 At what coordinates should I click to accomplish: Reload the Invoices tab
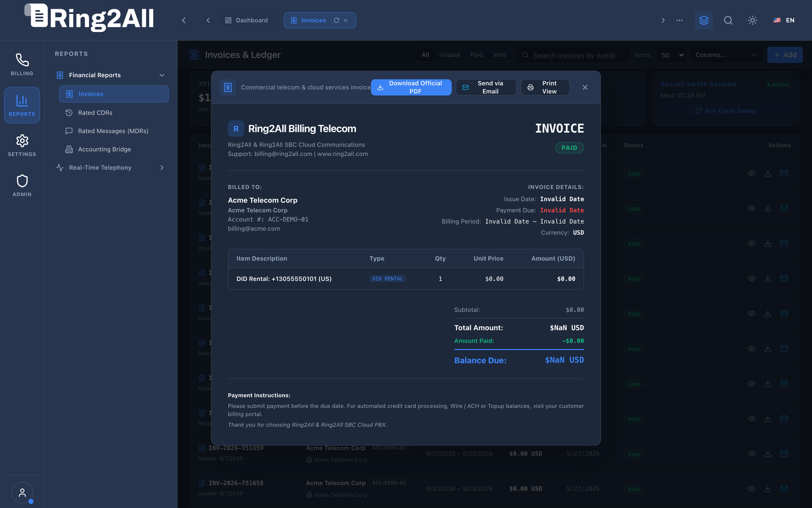pyautogui.click(x=336, y=20)
